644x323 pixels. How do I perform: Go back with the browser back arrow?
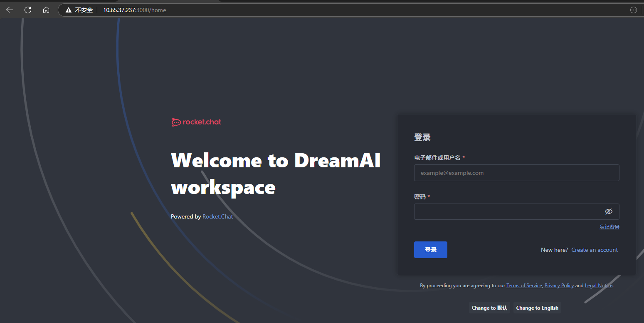10,10
